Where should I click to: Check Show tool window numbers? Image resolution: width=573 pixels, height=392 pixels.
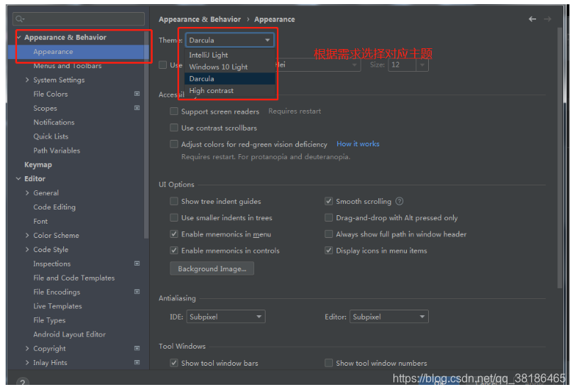point(329,363)
